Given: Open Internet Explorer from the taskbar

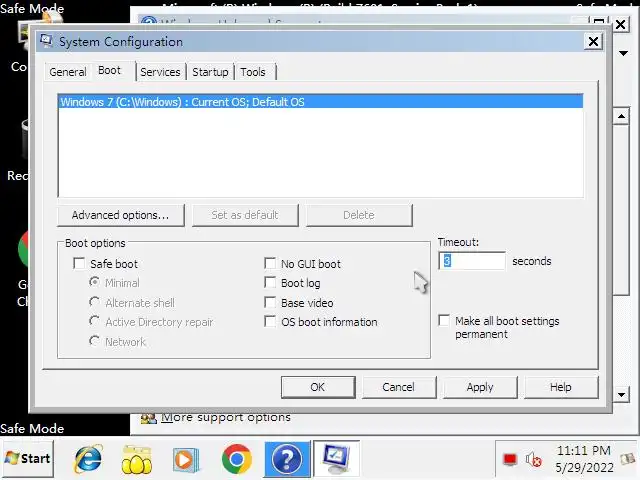Looking at the screenshot, I should (88, 459).
